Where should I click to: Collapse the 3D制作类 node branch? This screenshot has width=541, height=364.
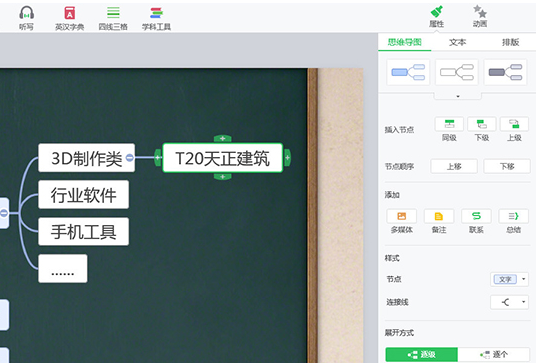[130, 158]
